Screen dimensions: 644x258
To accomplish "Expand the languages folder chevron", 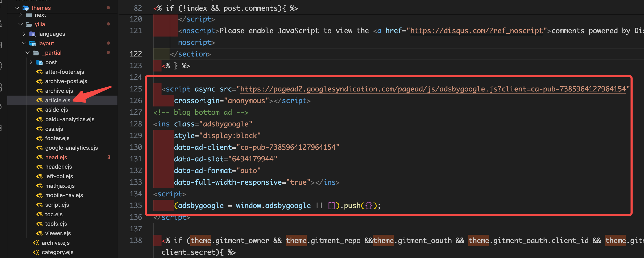I will 24,34.
